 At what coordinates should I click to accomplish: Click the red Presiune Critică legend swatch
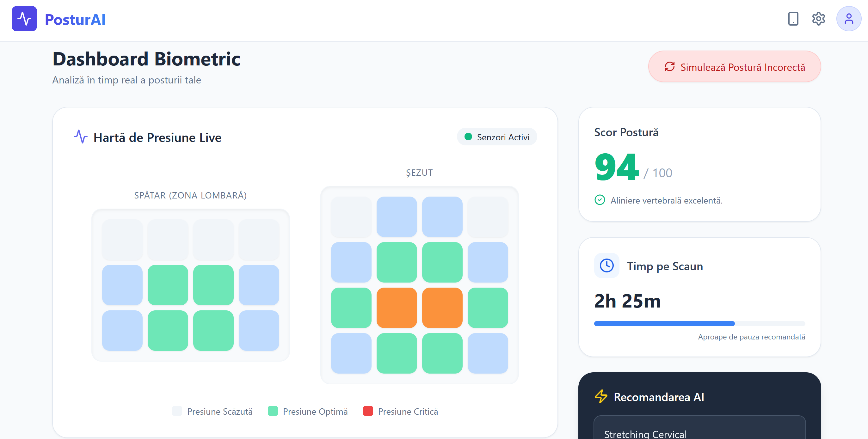tap(368, 411)
